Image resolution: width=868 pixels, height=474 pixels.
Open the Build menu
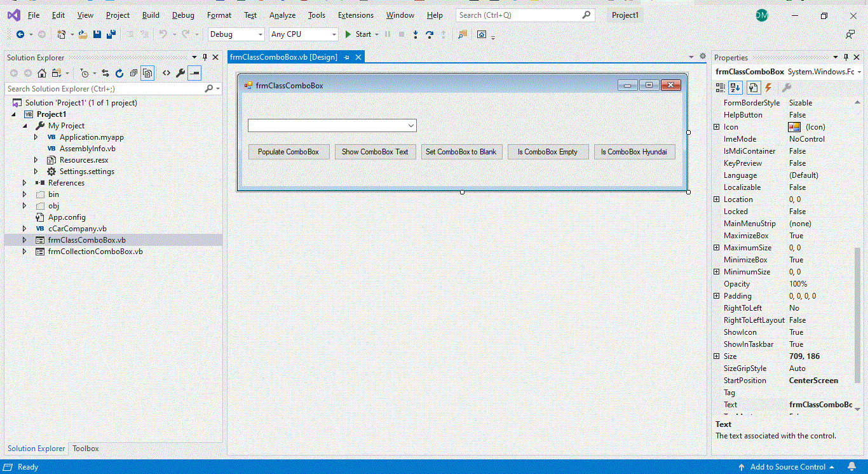[x=151, y=15]
